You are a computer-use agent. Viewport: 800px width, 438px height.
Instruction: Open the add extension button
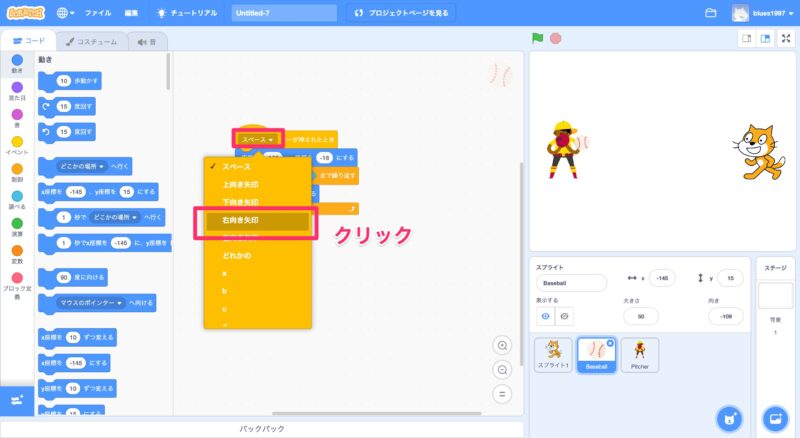tap(16, 399)
